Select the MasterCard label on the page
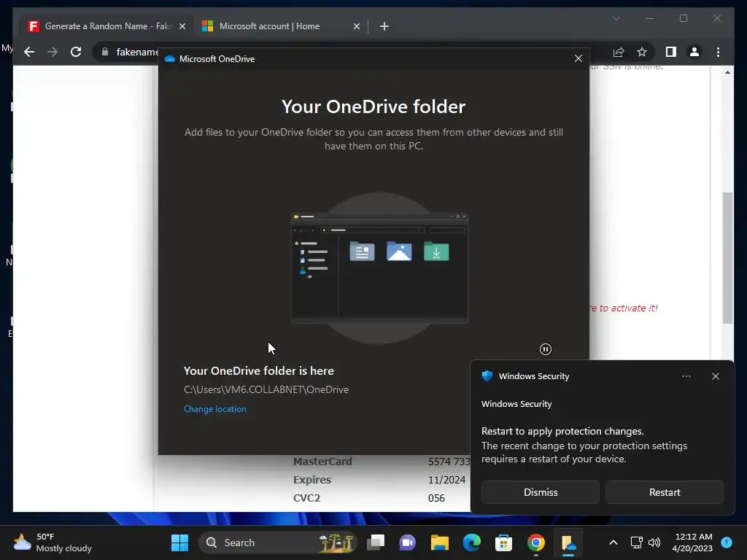Screen dimensions: 747x560 pyautogui.click(x=322, y=462)
